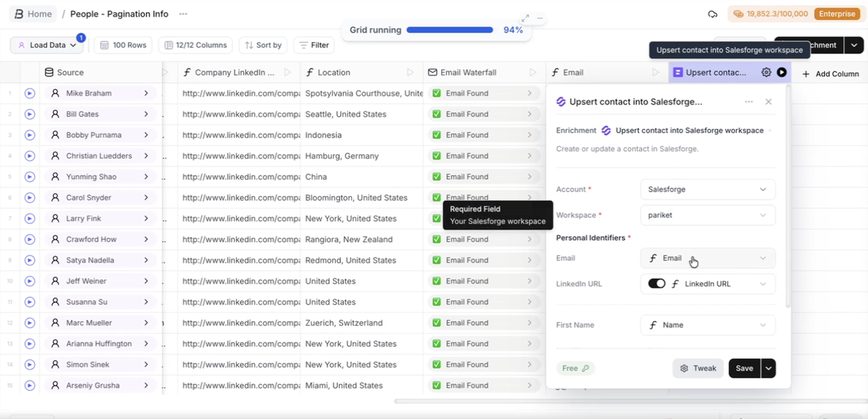Open the Account Salesforge dropdown
This screenshot has width=868, height=419.
click(707, 189)
